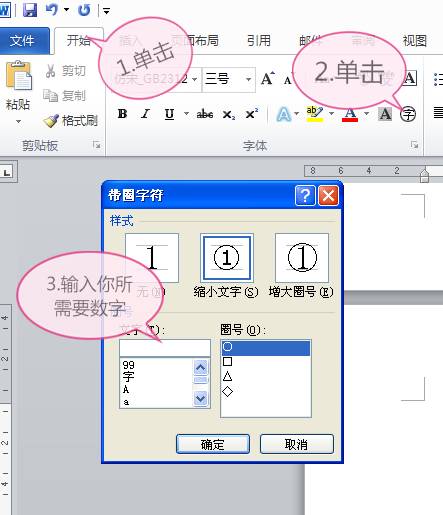Viewport: 443px width, 515px height.
Task: Switch to the 开始 ribbon tab
Action: pyautogui.click(x=79, y=41)
